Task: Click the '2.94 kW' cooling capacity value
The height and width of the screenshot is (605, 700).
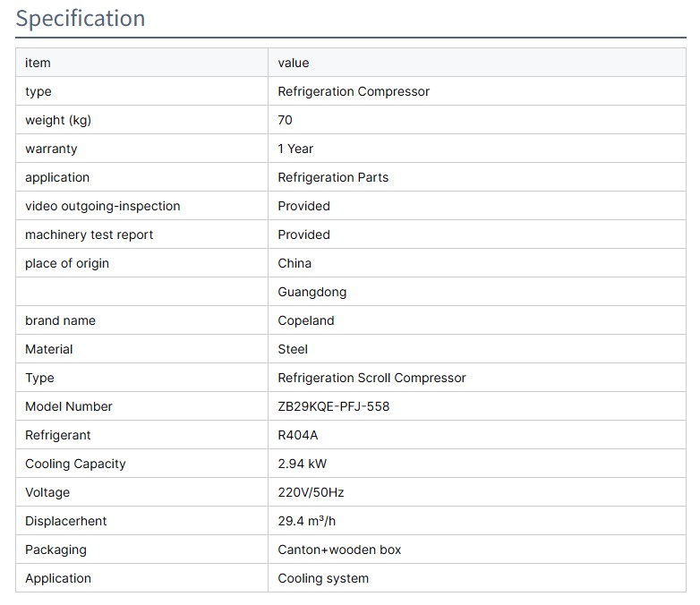Action: pyautogui.click(x=303, y=464)
